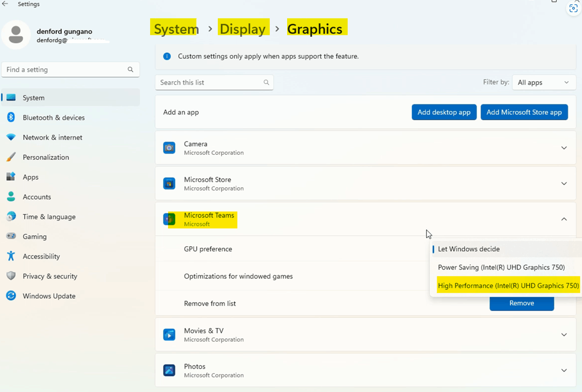The width and height of the screenshot is (582, 392).
Task: Navigate to Display via the breadcrumb
Action: click(244, 29)
